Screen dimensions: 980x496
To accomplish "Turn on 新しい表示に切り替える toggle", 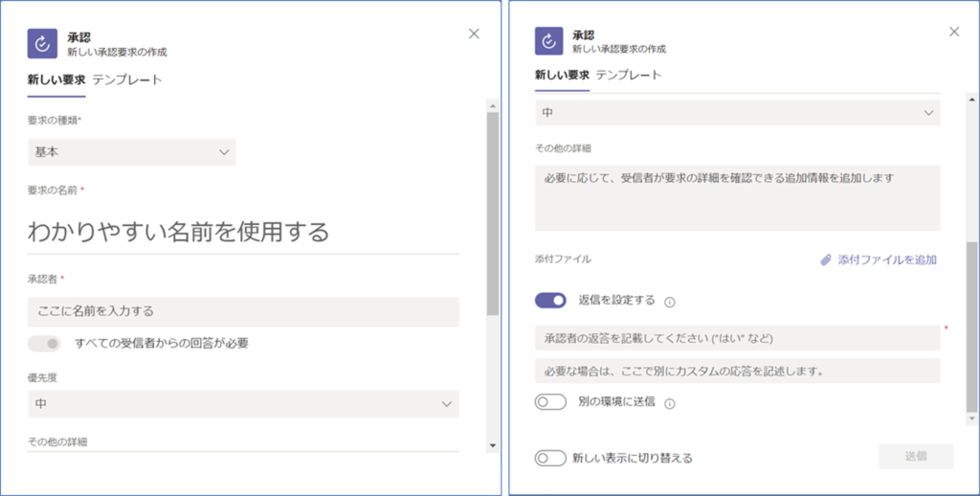I will (550, 458).
